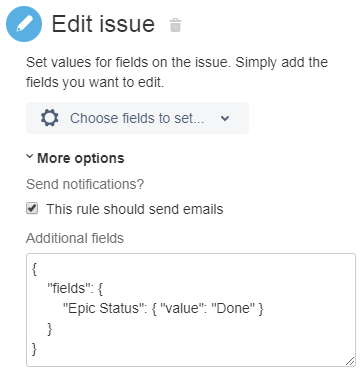Place cursor on "Epic Status" in JSON
Image resolution: width=363 pixels, height=377 pixels.
coord(105,308)
